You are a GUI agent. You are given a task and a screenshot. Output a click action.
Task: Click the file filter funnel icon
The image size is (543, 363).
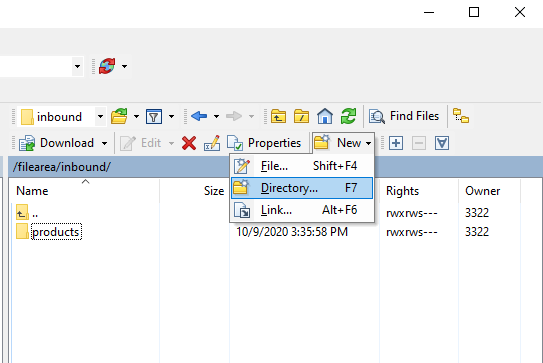click(154, 116)
